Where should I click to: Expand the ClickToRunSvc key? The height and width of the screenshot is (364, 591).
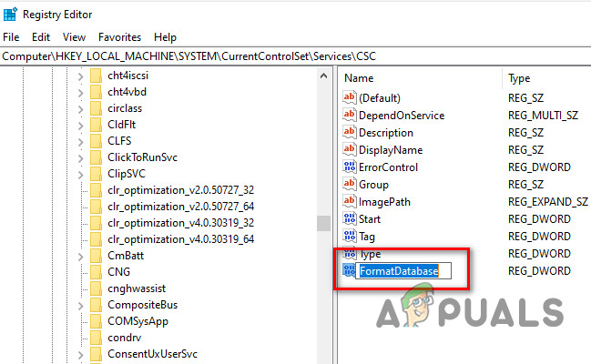[80, 157]
